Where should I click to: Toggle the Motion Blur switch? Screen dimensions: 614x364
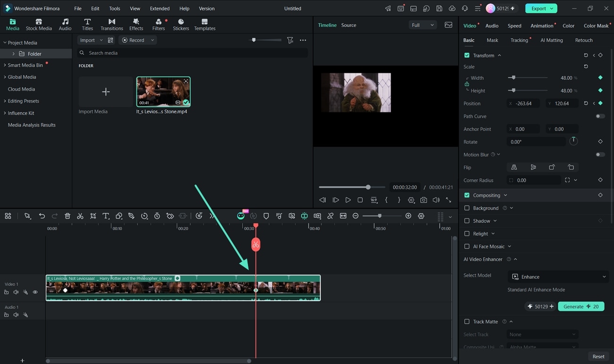pyautogui.click(x=600, y=154)
